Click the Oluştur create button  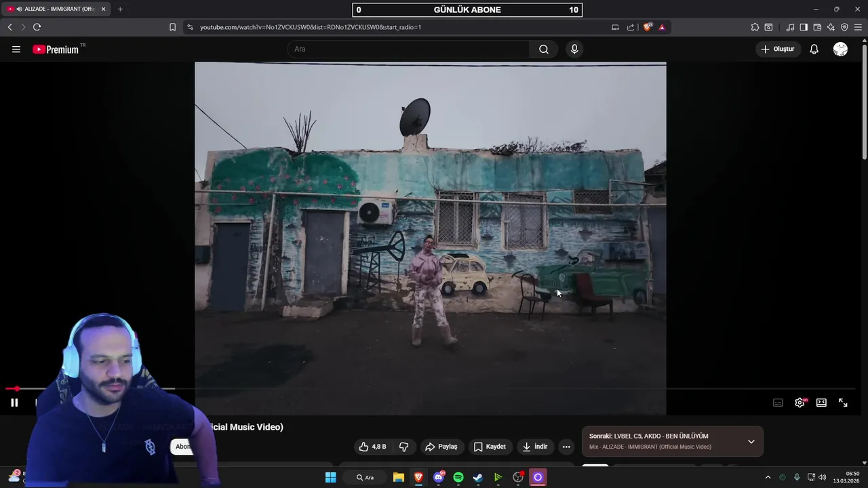pyautogui.click(x=777, y=49)
